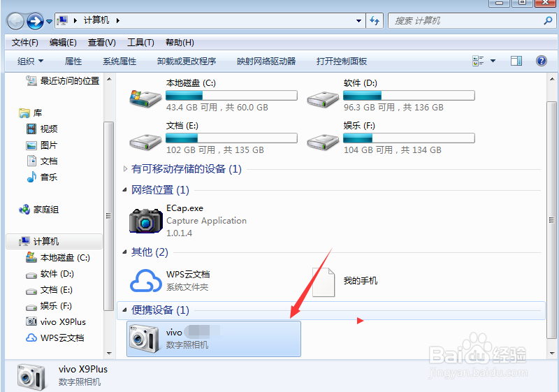Open the 文件(F) menu
The image size is (559, 392).
[25, 43]
